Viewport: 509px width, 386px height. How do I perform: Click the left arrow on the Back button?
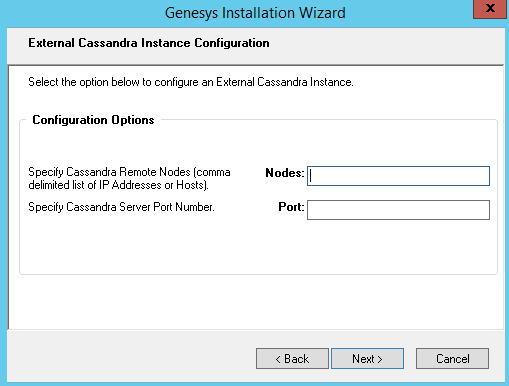[278, 359]
